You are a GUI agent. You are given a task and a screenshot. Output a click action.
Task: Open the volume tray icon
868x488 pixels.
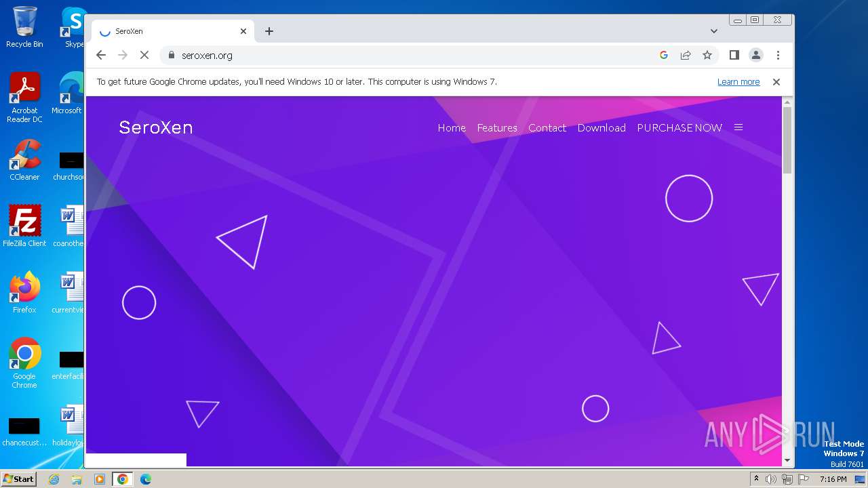coord(771,479)
